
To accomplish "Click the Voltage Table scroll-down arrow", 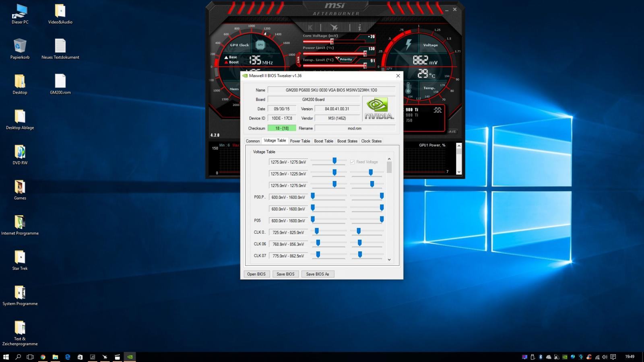I will tap(389, 259).
